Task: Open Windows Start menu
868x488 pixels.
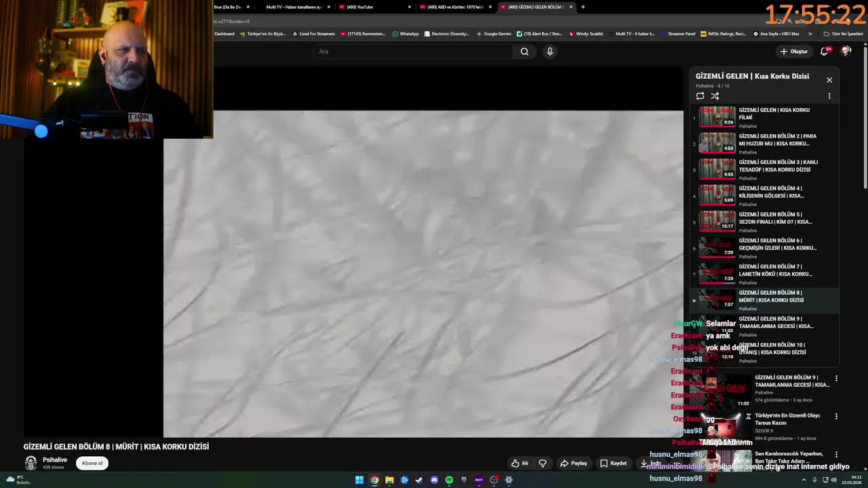Action: 359,480
